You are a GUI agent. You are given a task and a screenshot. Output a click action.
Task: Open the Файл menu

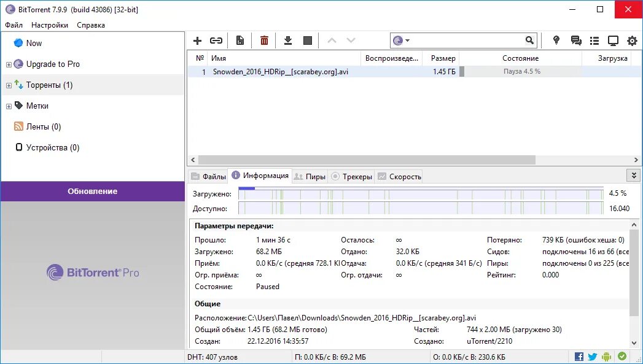[14, 25]
